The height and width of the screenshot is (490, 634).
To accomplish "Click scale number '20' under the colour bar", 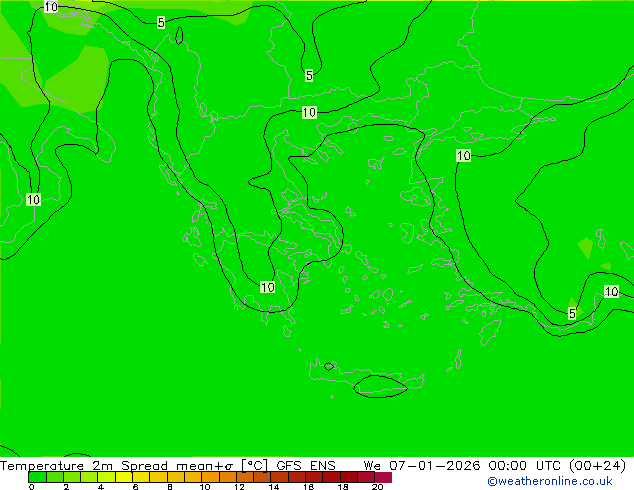I will point(377,487).
